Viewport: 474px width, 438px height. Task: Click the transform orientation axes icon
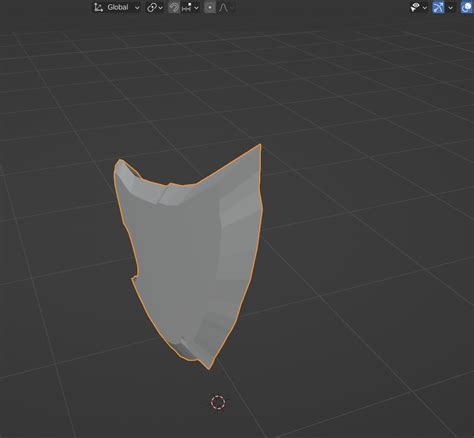tap(98, 7)
